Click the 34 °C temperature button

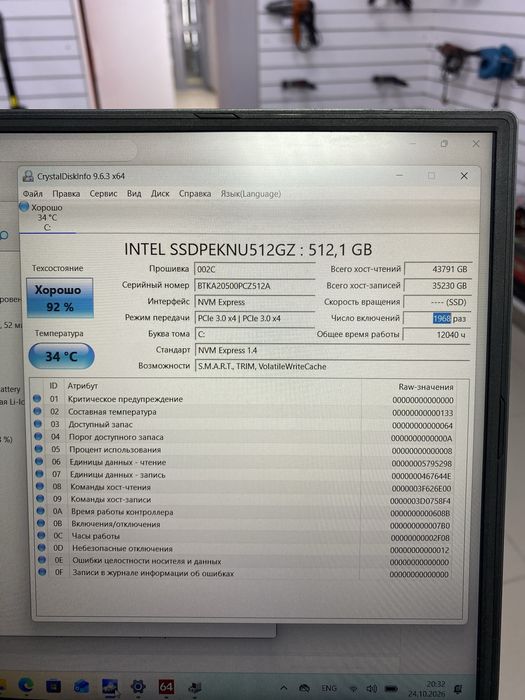click(61, 356)
